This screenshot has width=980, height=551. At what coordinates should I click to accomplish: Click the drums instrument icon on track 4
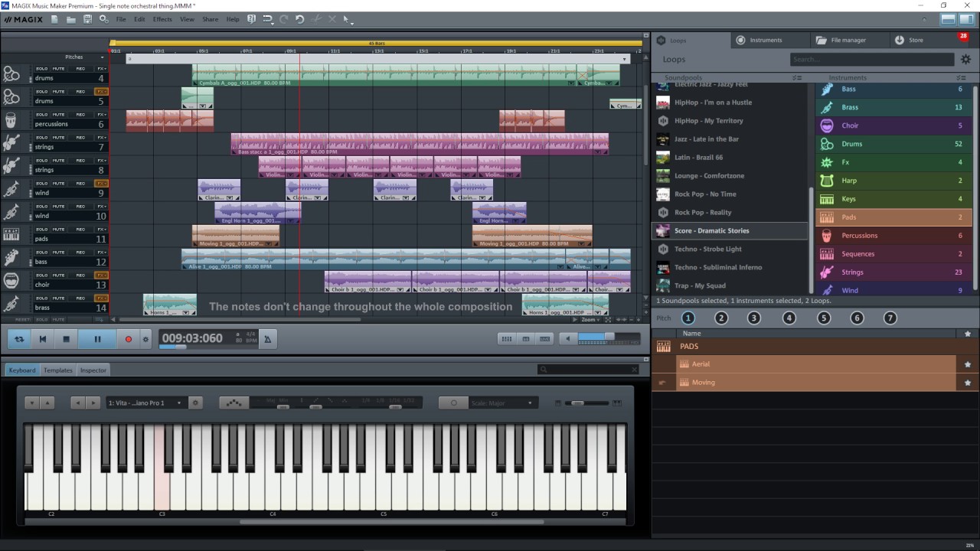(11, 74)
